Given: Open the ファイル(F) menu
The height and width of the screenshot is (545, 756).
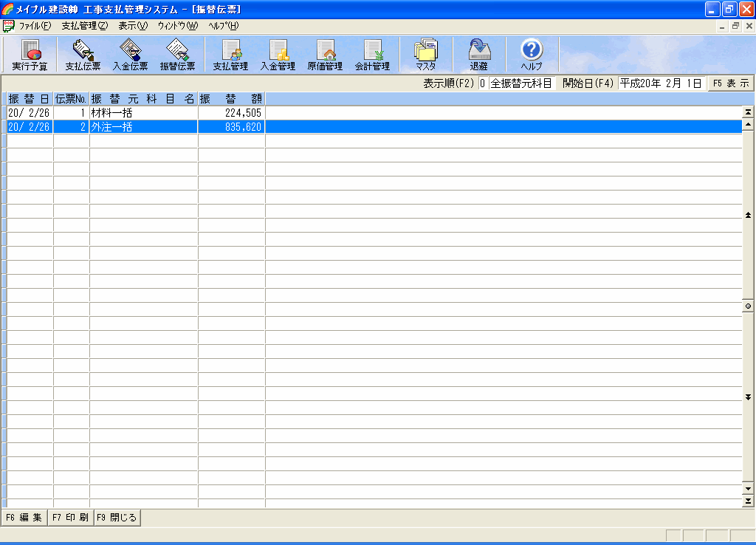Looking at the screenshot, I should coord(35,26).
